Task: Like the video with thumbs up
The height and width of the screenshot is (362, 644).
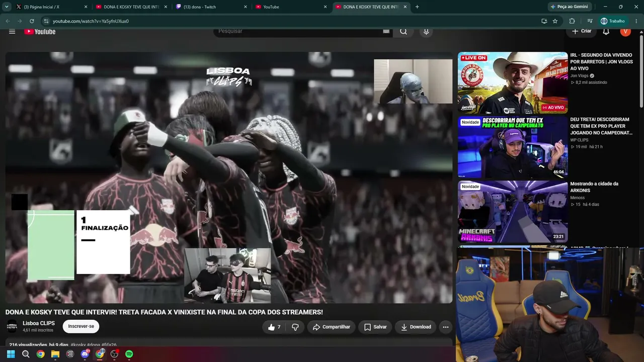Action: (x=275, y=327)
